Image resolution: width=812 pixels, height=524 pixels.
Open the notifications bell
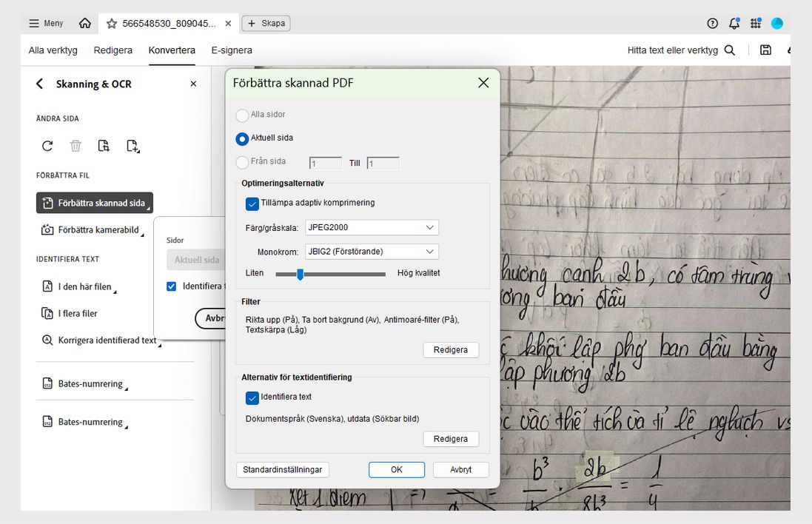point(734,23)
